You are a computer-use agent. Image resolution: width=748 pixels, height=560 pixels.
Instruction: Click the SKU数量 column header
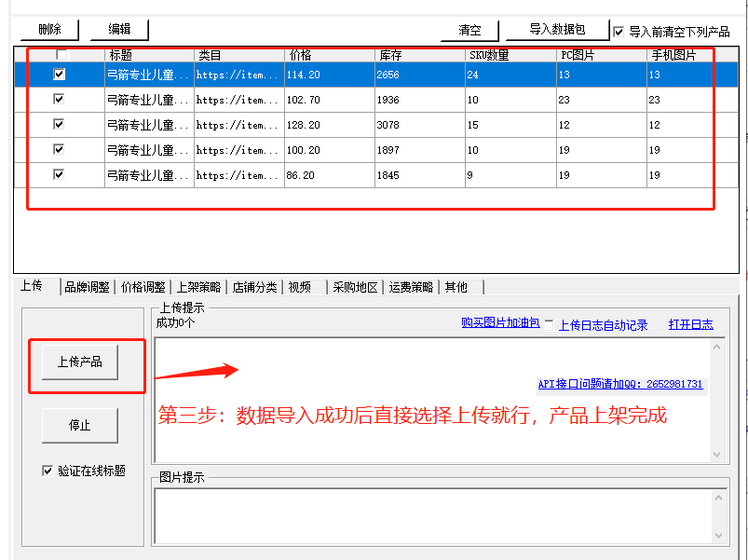coord(510,55)
